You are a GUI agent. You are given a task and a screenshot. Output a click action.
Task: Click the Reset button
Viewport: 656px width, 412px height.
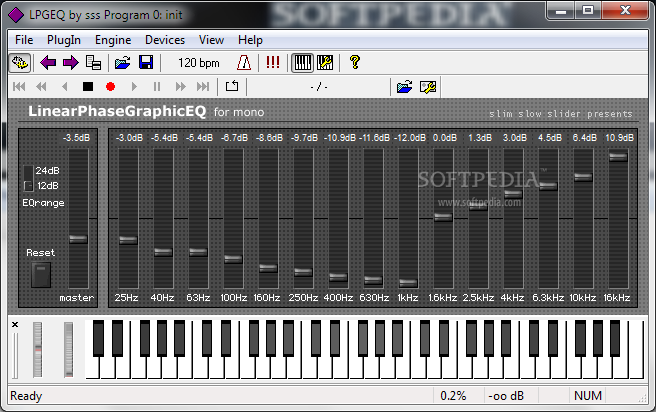pyautogui.click(x=41, y=275)
